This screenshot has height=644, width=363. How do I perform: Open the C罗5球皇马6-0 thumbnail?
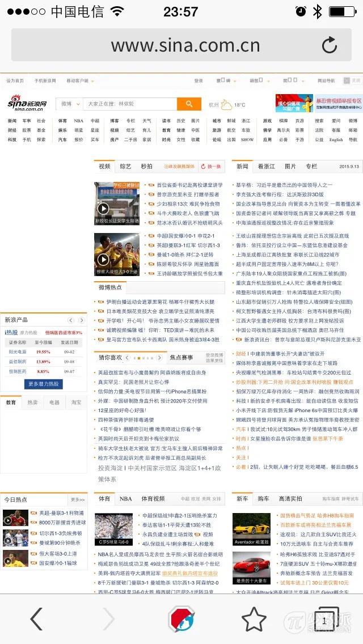pos(113,529)
